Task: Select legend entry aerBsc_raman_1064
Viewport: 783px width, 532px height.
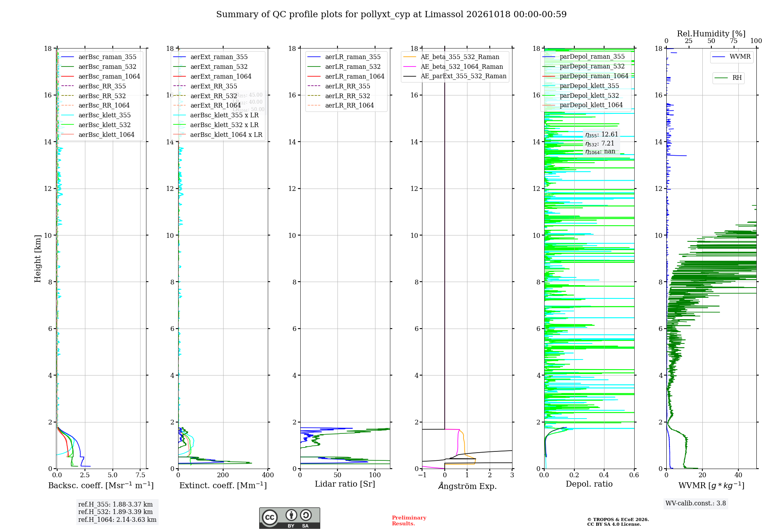Action: [x=101, y=77]
